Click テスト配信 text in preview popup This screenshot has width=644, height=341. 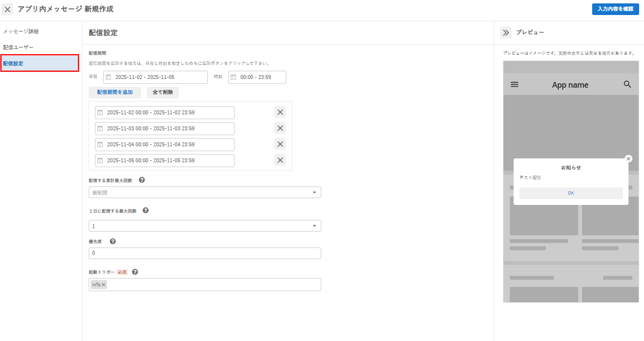(530, 178)
